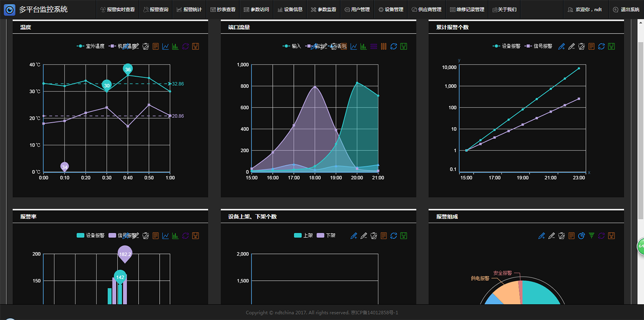Switch 端口流量 chart to bar type
This screenshot has width=644, height=320.
pos(364,46)
